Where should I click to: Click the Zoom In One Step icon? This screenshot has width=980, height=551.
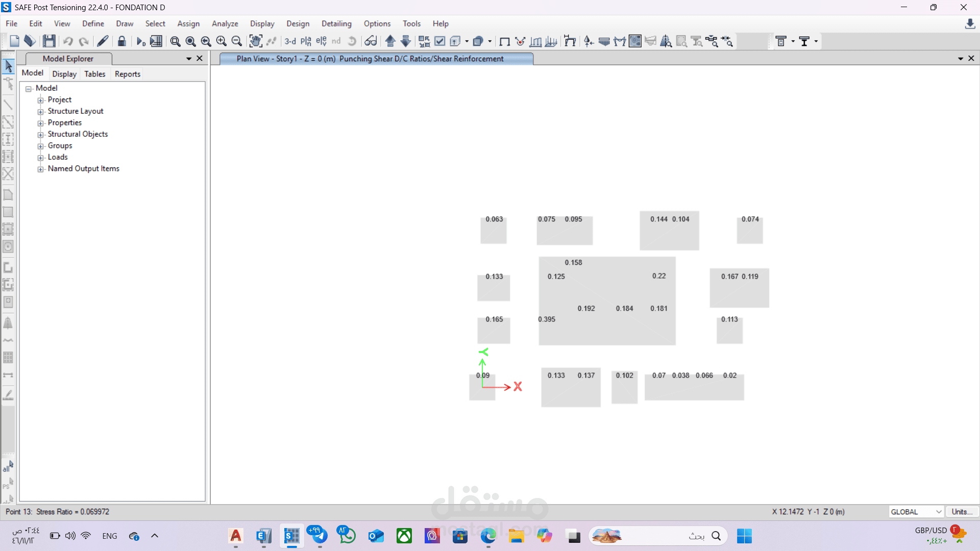(x=221, y=41)
